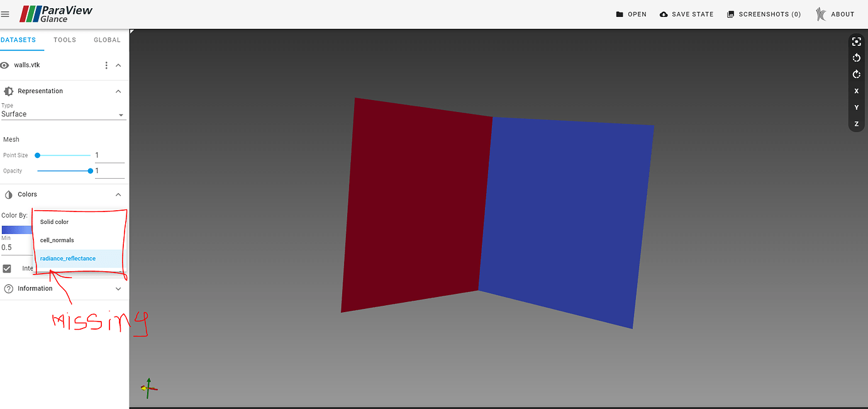The image size is (868, 409).
Task: Align view to the Z axis
Action: coord(856,124)
